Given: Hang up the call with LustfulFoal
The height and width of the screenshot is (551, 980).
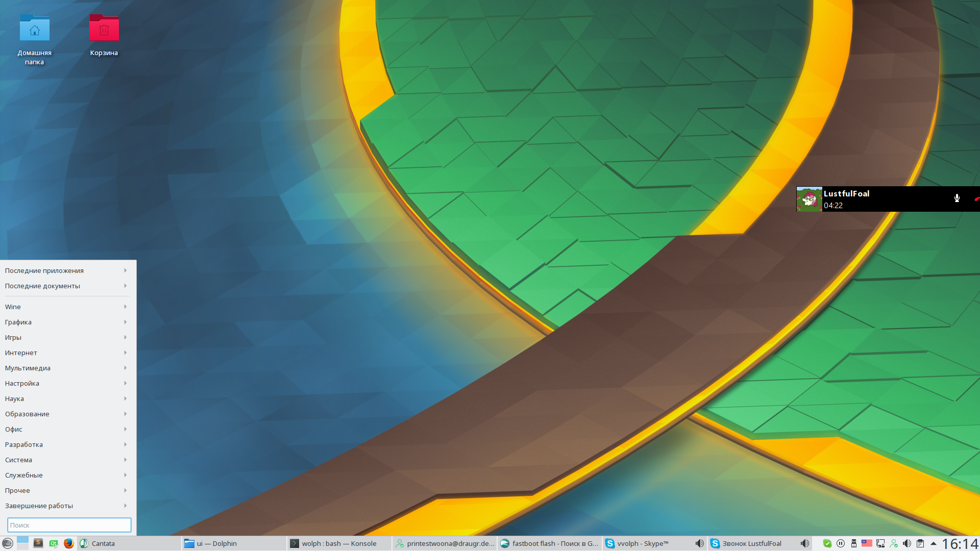Looking at the screenshot, I should 976,199.
